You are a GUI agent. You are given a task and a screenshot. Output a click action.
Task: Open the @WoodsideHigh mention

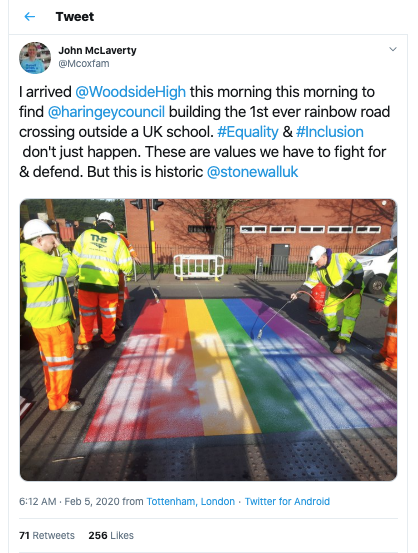coord(131,92)
